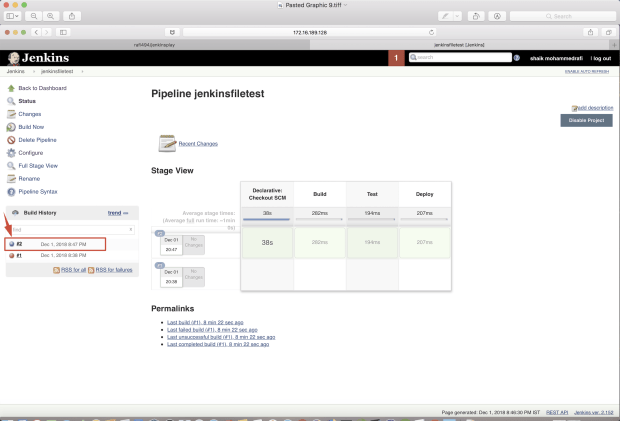This screenshot has width=620, height=421.
Task: Open Full Stage View magnifier icon
Action: click(x=11, y=166)
